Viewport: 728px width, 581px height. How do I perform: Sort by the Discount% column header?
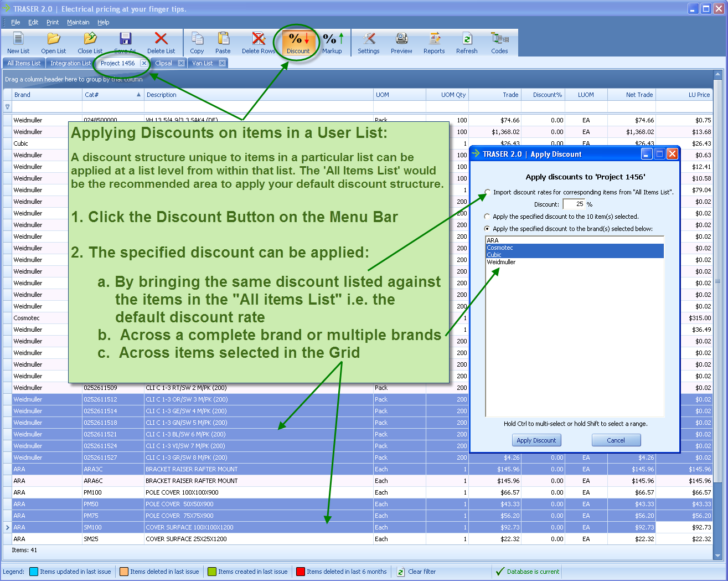coord(543,95)
